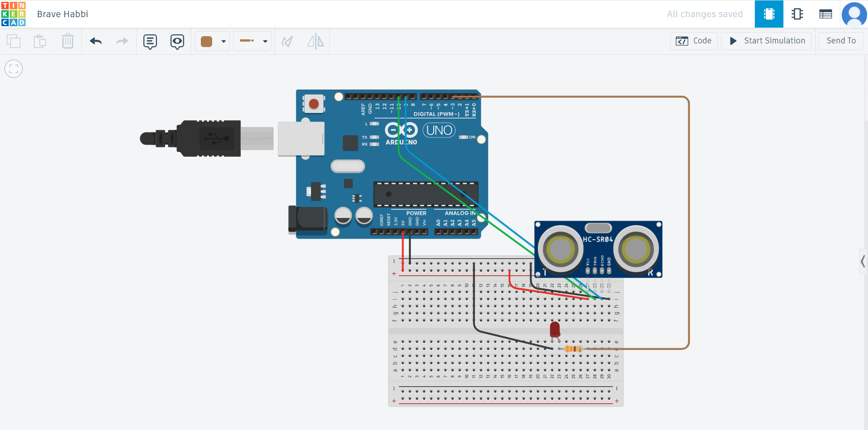The height and width of the screenshot is (430, 868).
Task: Click the Send To button
Action: click(x=841, y=41)
